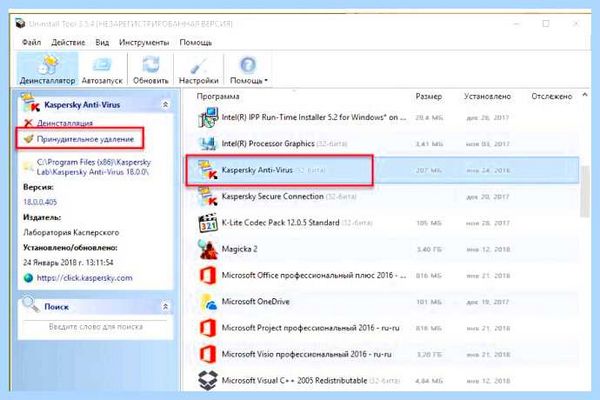Open the Помощь toolbar dropdown
600x400 pixels.
tap(248, 69)
